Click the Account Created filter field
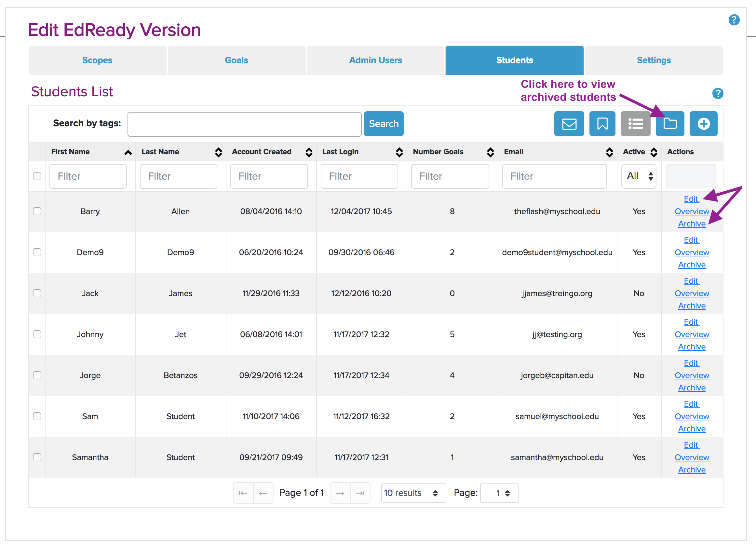756x546 pixels. pyautogui.click(x=269, y=176)
